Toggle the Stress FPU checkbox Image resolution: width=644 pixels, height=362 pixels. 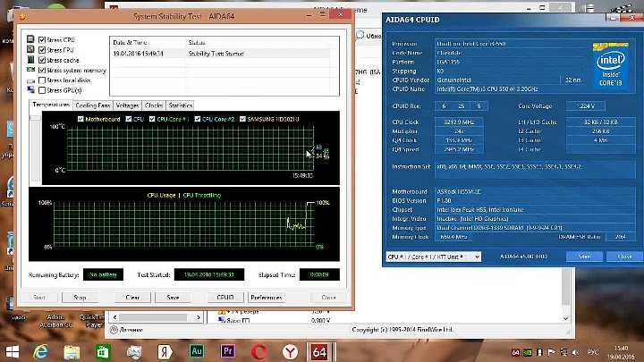pos(42,50)
